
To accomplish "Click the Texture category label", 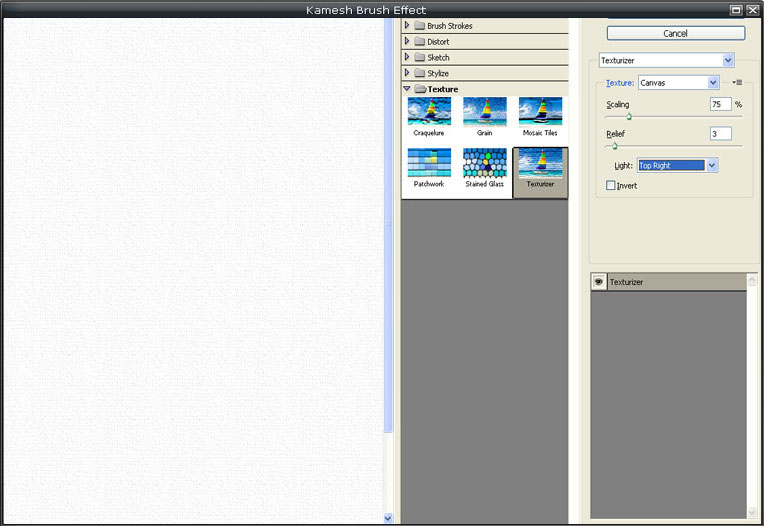I will (442, 89).
